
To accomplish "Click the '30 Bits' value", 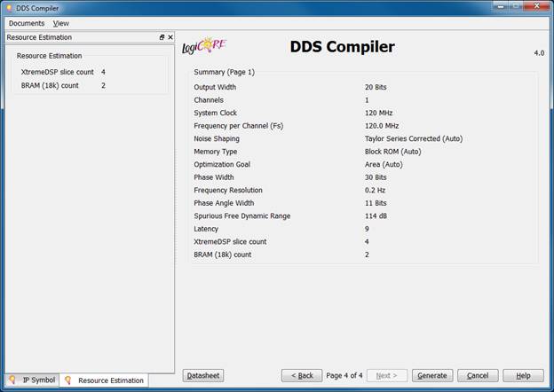I will pyautogui.click(x=376, y=177).
